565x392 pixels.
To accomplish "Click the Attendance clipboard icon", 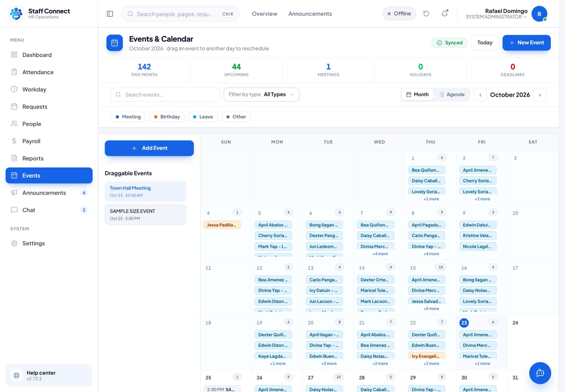I will tap(14, 72).
